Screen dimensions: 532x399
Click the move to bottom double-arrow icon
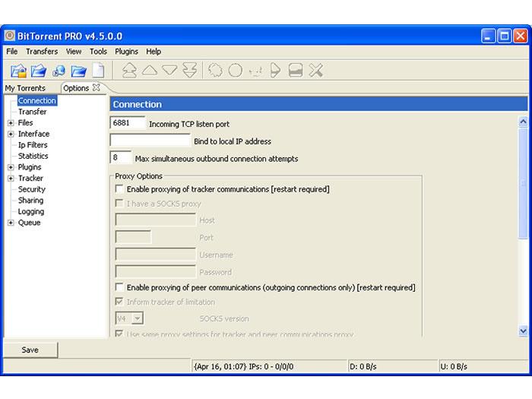[x=189, y=71]
